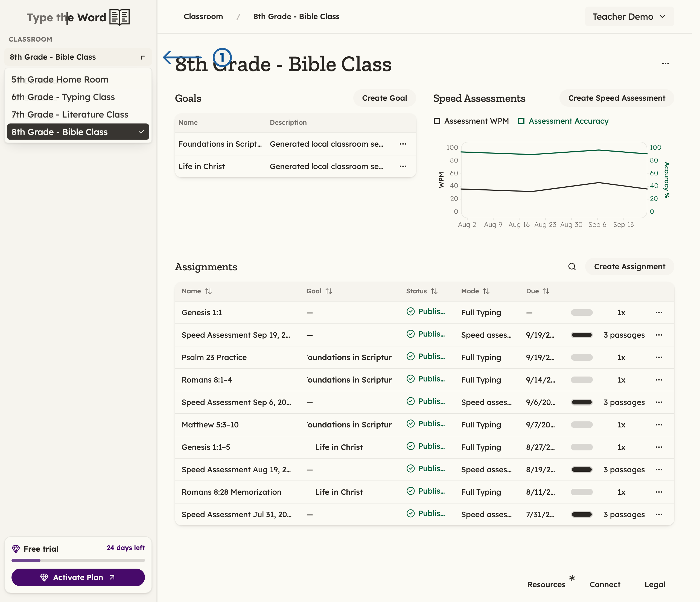Viewport: 700px width, 602px height.
Task: Open options menu for Matthew 5:3–10 row
Action: [x=658, y=424]
